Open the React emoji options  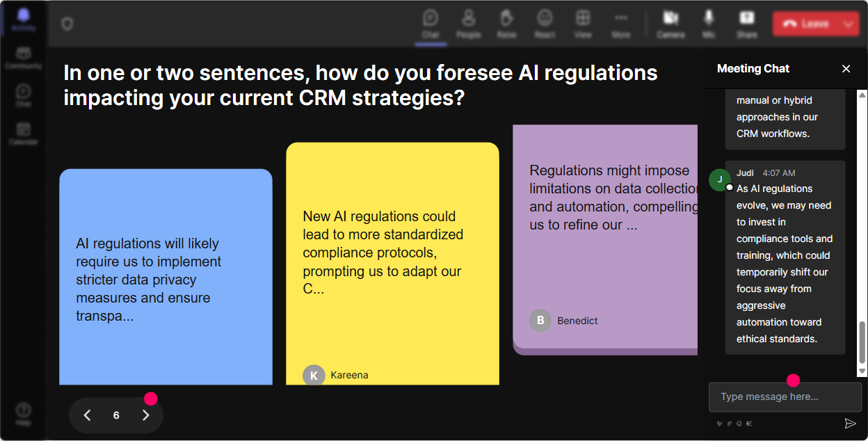click(545, 24)
